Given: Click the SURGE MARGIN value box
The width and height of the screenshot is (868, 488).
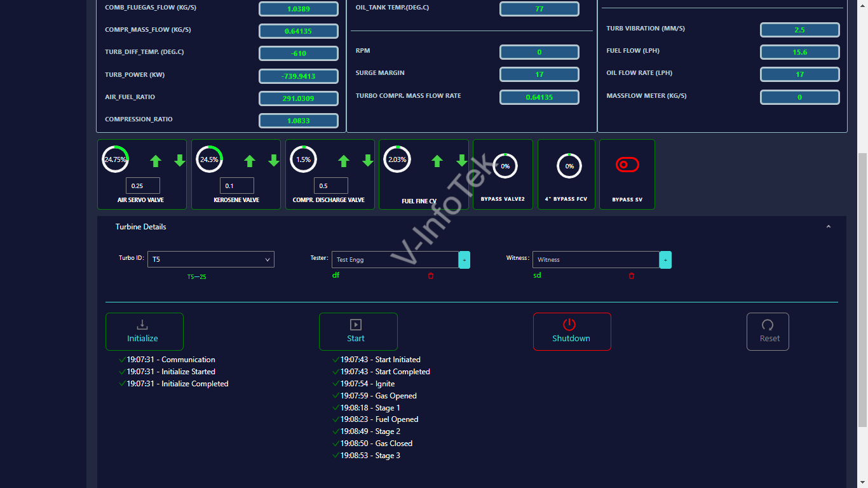Looking at the screenshot, I should click(539, 74).
